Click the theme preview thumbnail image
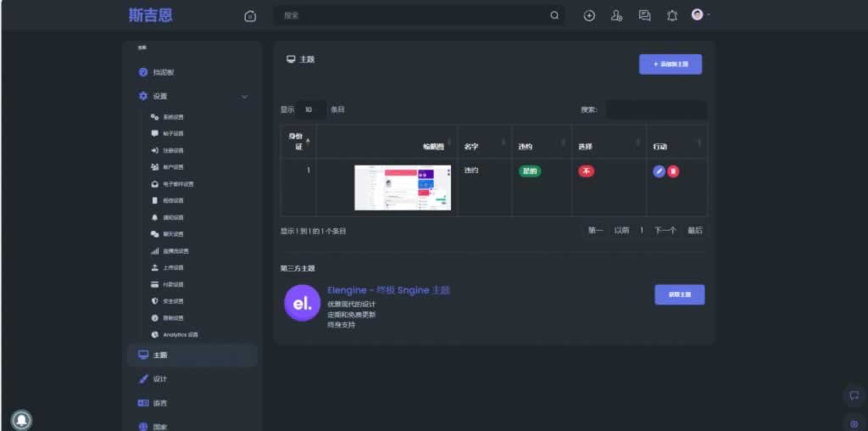This screenshot has width=868, height=431. [x=403, y=188]
